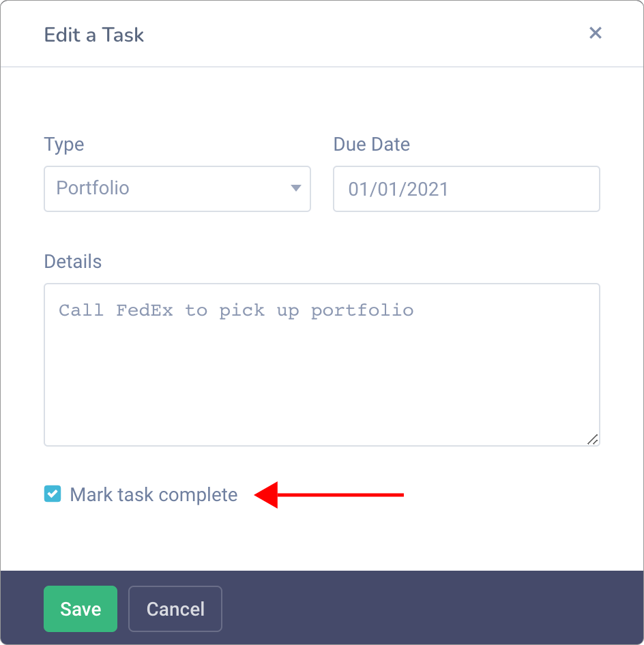Cancel editing the task
The height and width of the screenshot is (645, 644).
click(x=175, y=609)
